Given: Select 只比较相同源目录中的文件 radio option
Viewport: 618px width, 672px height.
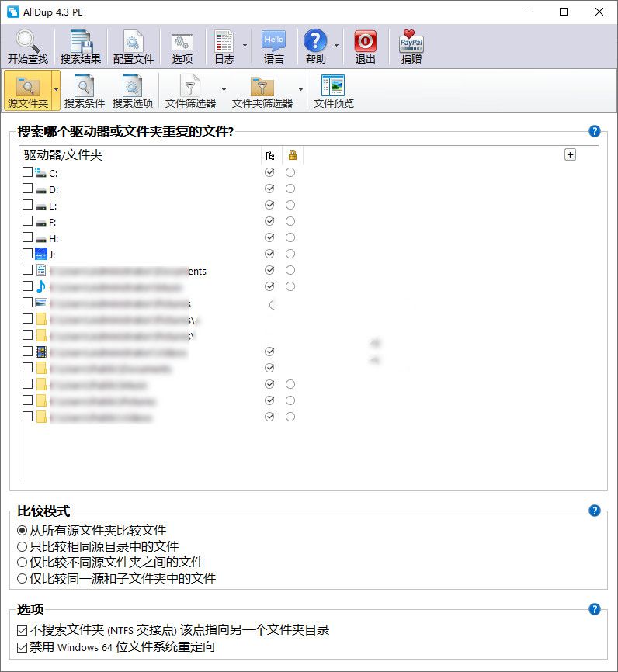Looking at the screenshot, I should pyautogui.click(x=22, y=546).
